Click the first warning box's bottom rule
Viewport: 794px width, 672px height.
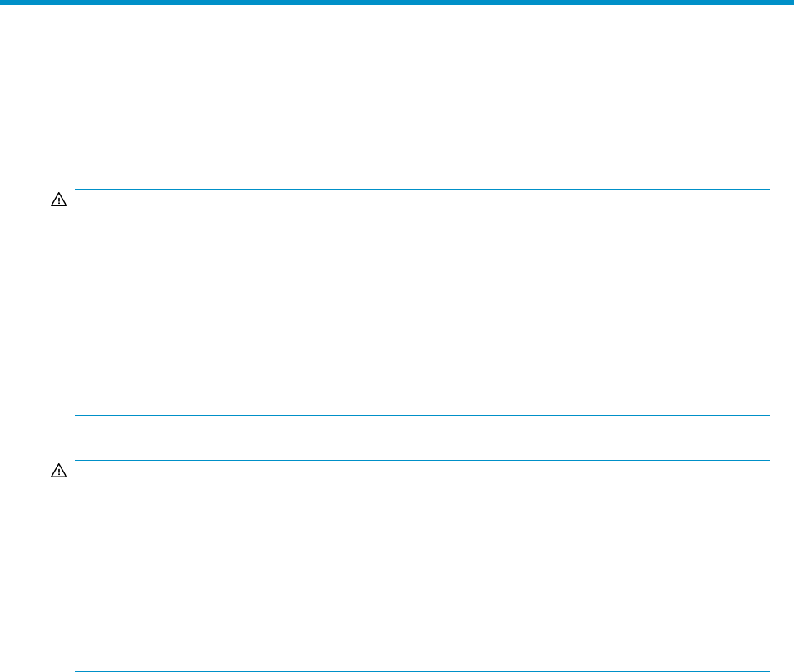click(422, 415)
